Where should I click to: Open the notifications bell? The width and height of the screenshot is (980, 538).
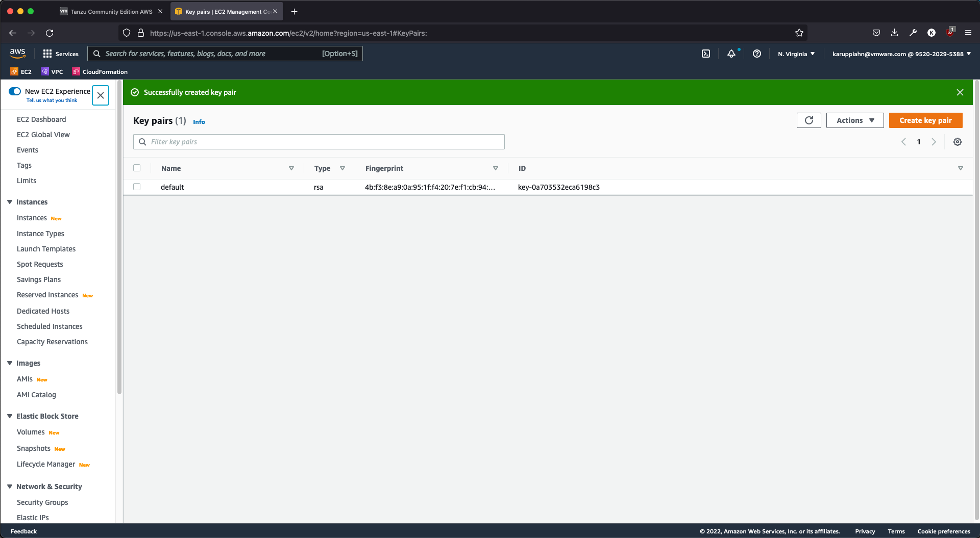pyautogui.click(x=731, y=54)
